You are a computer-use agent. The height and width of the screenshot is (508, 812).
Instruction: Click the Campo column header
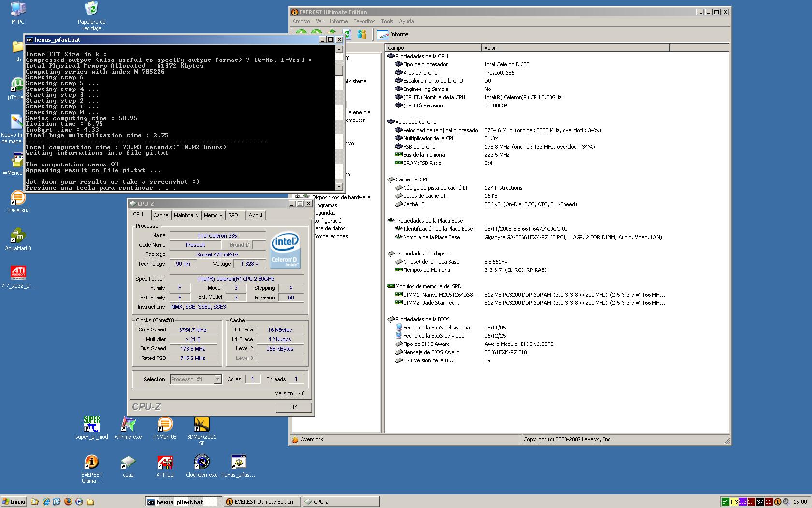coord(433,47)
